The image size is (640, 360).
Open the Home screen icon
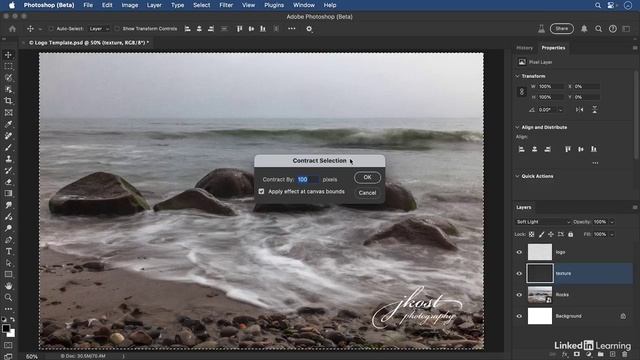(12, 29)
